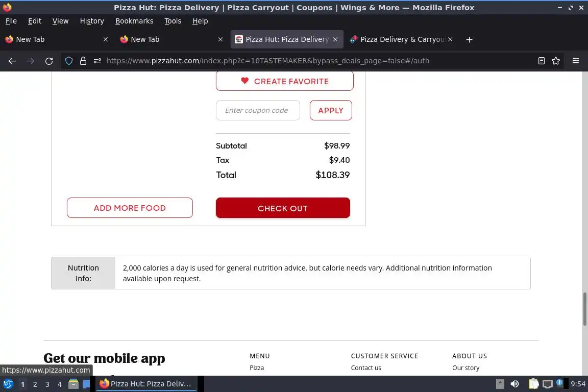Open taskbar start menu icon

(8, 384)
